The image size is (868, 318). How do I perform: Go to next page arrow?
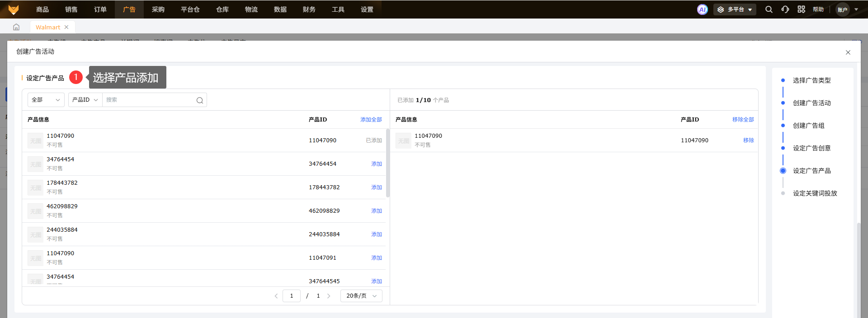click(329, 296)
